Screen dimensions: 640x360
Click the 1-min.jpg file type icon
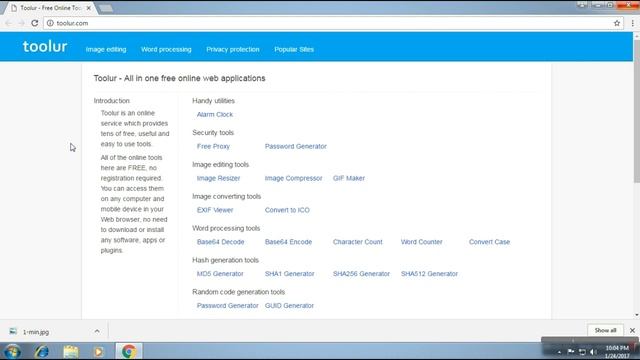(13, 331)
